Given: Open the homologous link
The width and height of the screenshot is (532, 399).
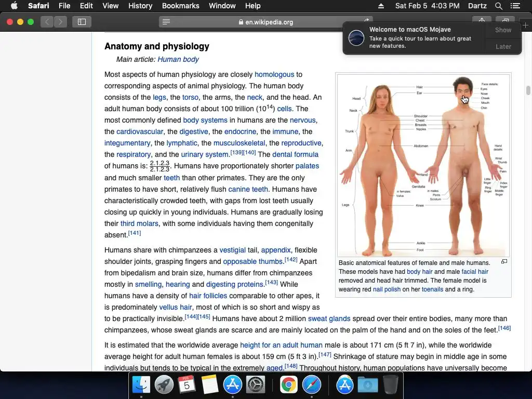Looking at the screenshot, I should (274, 75).
